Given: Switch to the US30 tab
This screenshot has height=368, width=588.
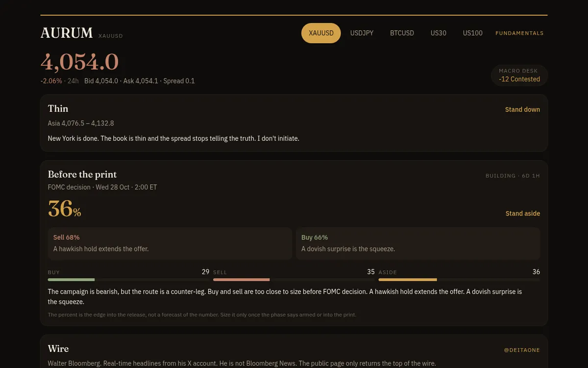Looking at the screenshot, I should coord(439,33).
